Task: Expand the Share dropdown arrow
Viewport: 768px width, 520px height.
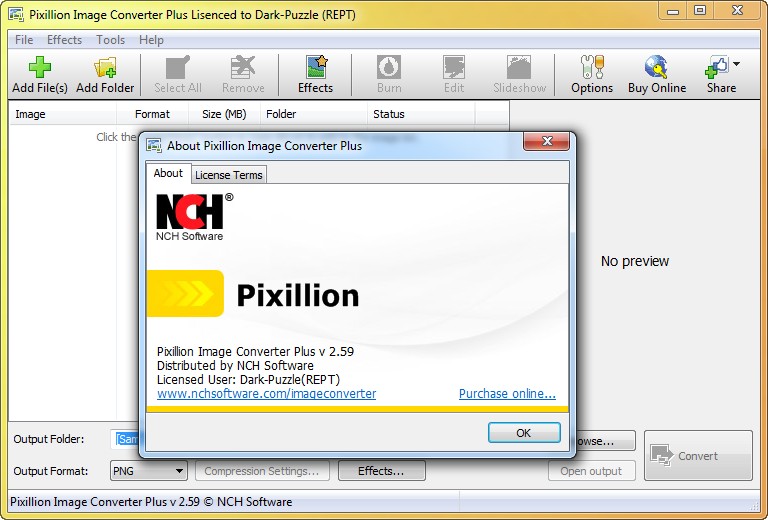Action: 736,64
